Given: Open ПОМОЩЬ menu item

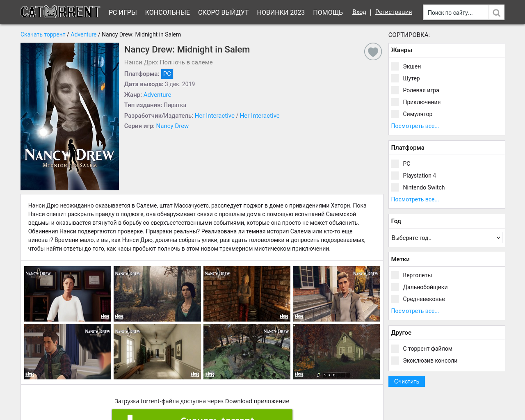Looking at the screenshot, I should 328,12.
